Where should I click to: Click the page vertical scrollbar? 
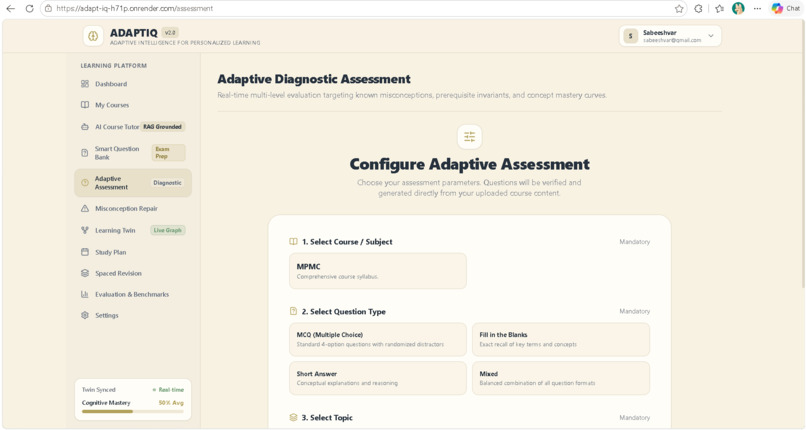pos(802,154)
